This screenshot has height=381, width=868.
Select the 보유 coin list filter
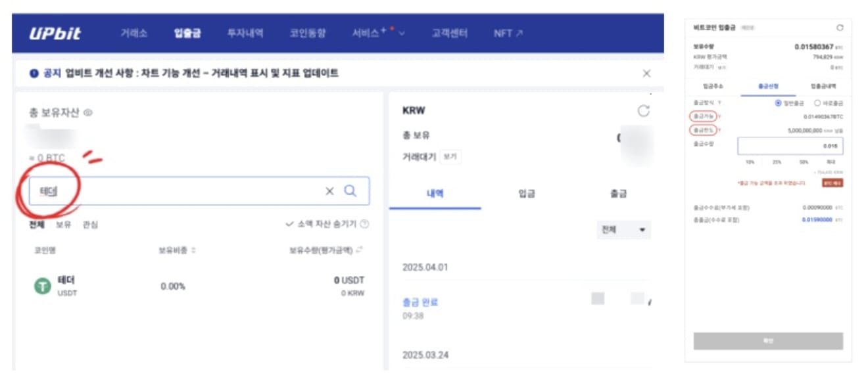(x=63, y=224)
